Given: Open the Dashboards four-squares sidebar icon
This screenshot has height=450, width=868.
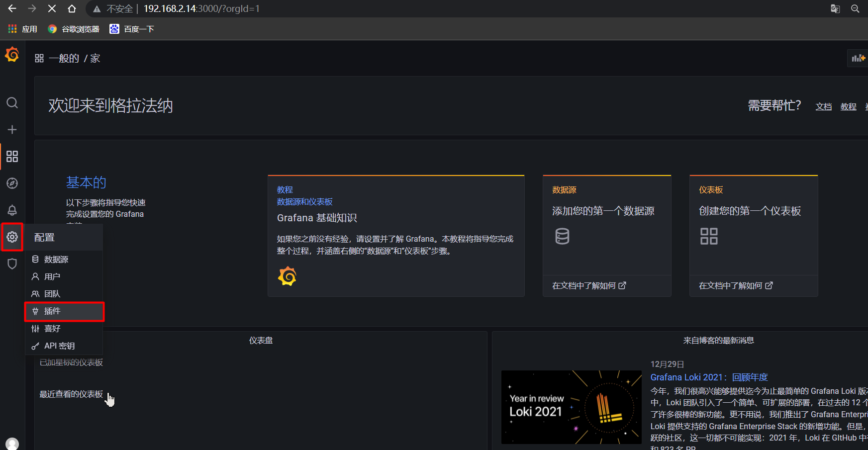Looking at the screenshot, I should click(x=12, y=157).
